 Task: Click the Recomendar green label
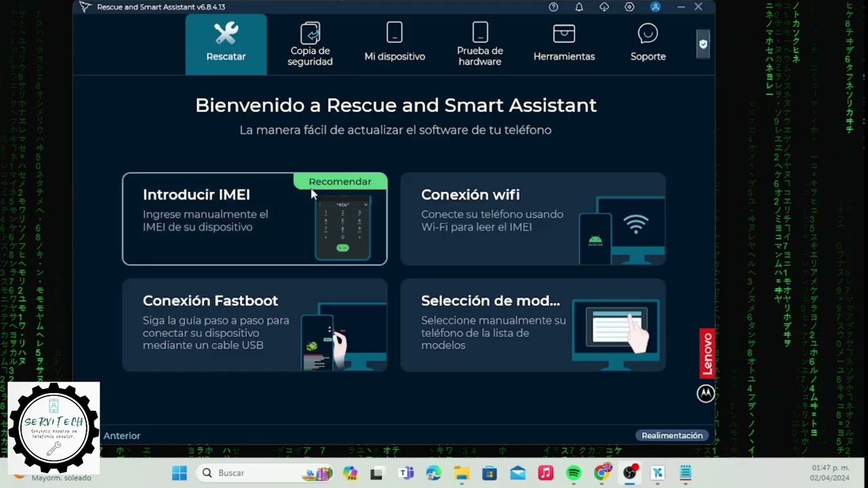340,182
